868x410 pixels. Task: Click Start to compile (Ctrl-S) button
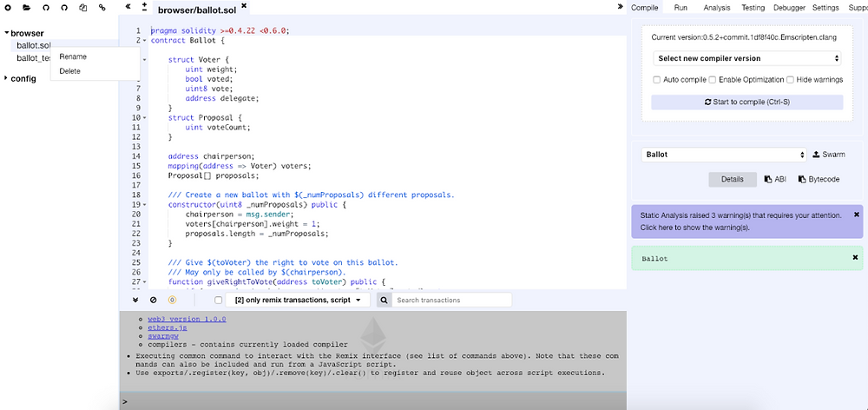click(x=746, y=102)
